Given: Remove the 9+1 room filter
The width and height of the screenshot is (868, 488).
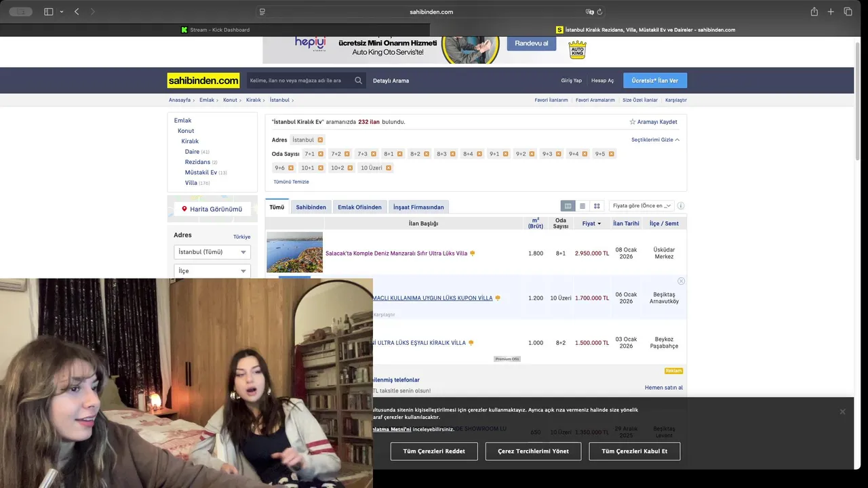Looking at the screenshot, I should (x=506, y=154).
